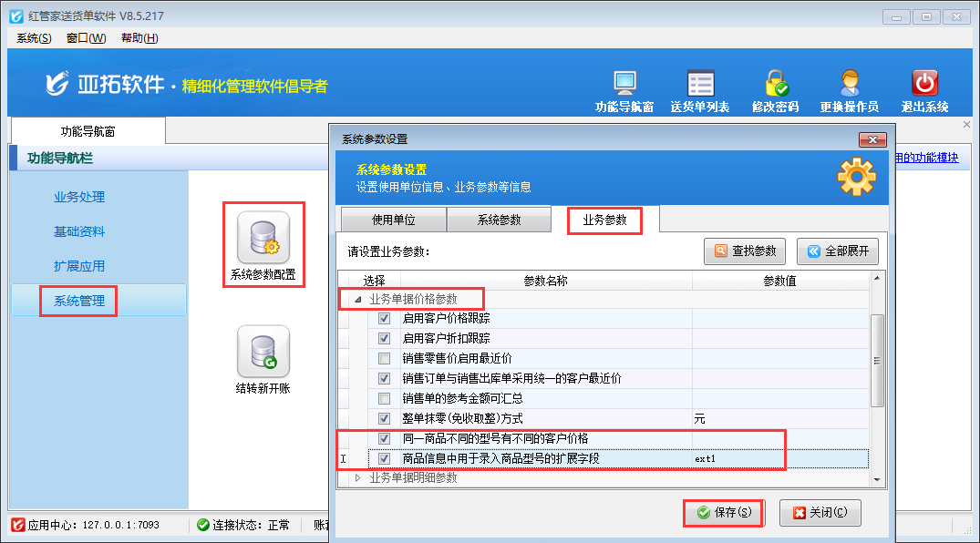Click the 保存(S) button
Screen dimensions: 980x543
tap(724, 513)
